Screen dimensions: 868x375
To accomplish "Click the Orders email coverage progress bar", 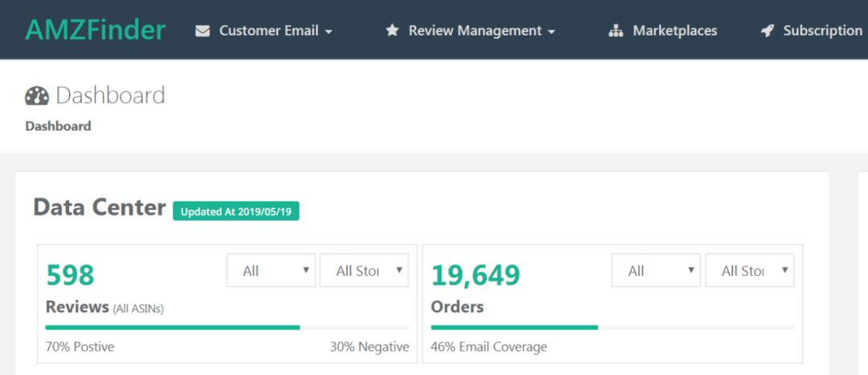I will (612, 328).
